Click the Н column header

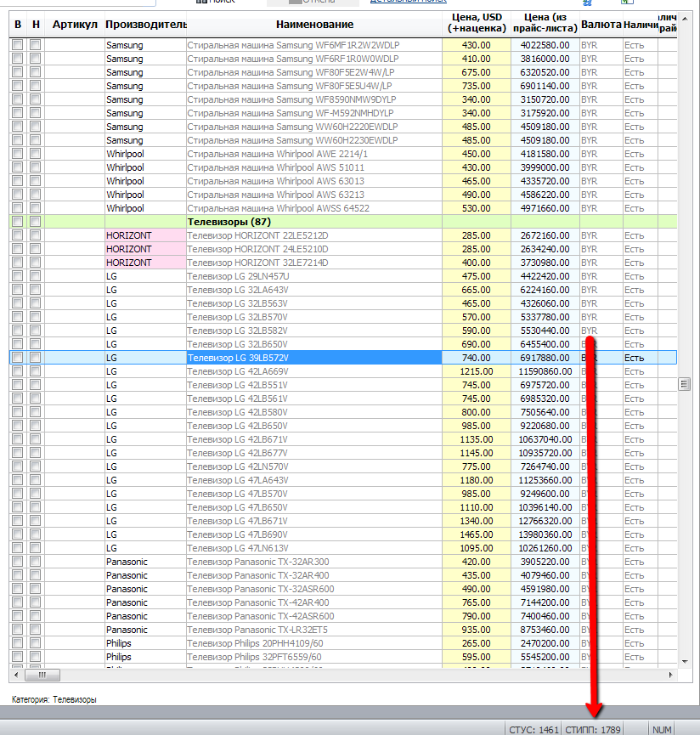pyautogui.click(x=36, y=25)
